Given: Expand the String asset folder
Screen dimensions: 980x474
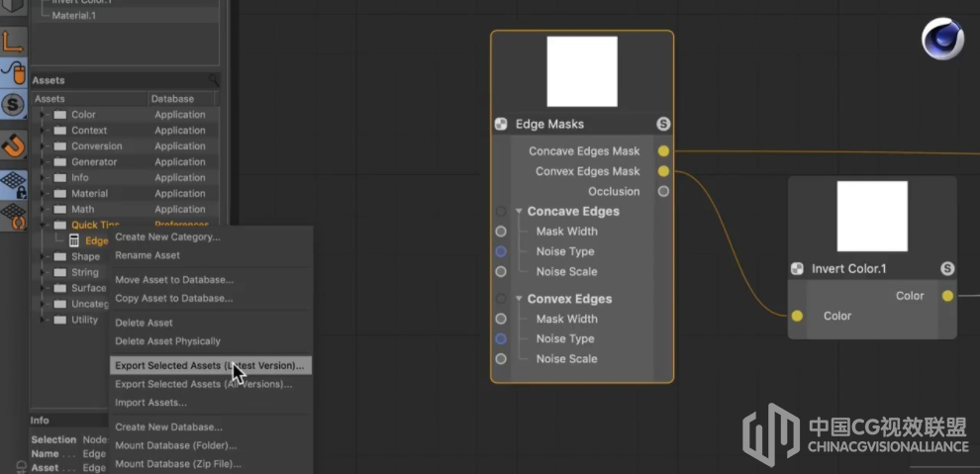Looking at the screenshot, I should [44, 272].
